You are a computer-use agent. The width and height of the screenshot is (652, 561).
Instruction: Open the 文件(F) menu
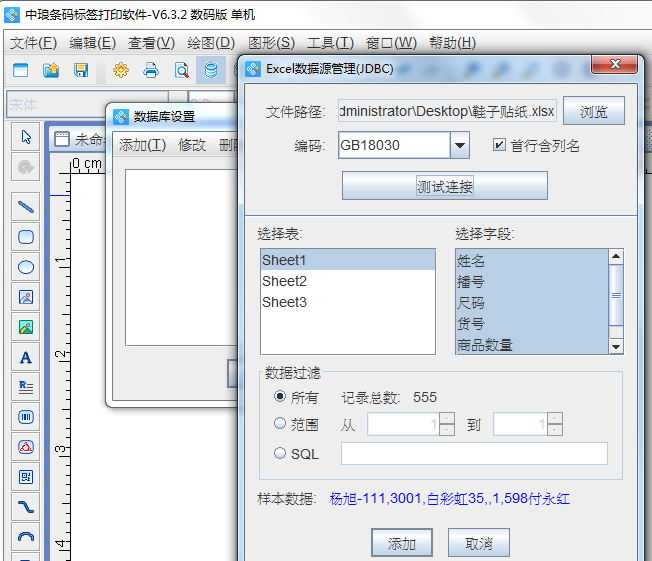point(33,43)
